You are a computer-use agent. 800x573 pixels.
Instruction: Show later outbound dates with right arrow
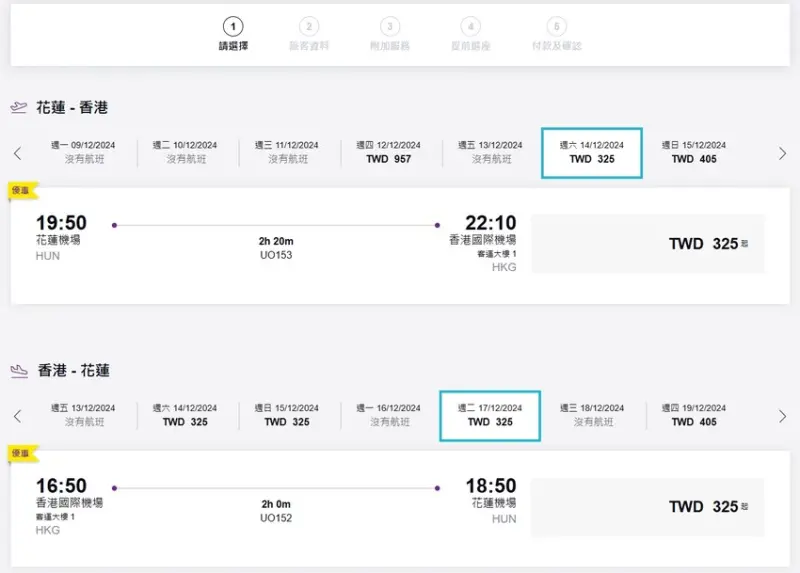coord(783,153)
